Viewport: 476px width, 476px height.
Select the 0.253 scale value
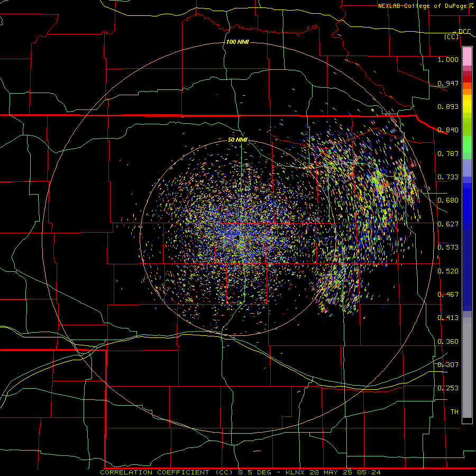coord(448,388)
